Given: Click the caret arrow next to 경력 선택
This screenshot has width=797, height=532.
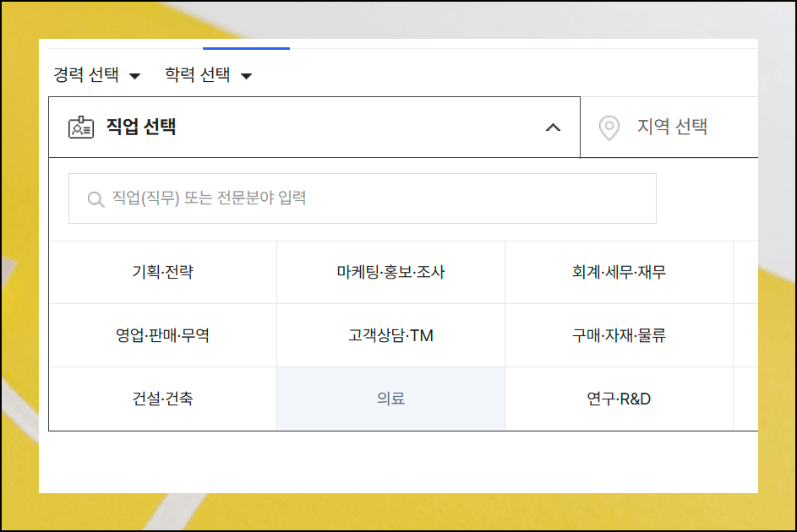Looking at the screenshot, I should (134, 76).
